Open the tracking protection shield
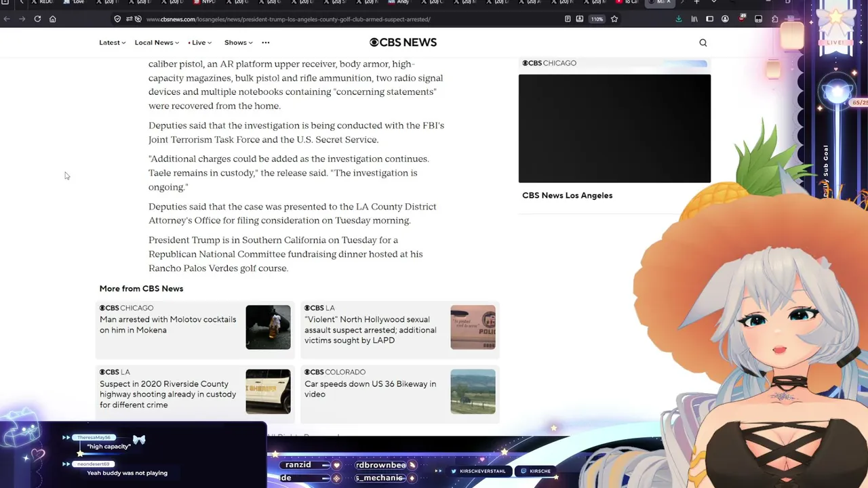 coord(117,19)
